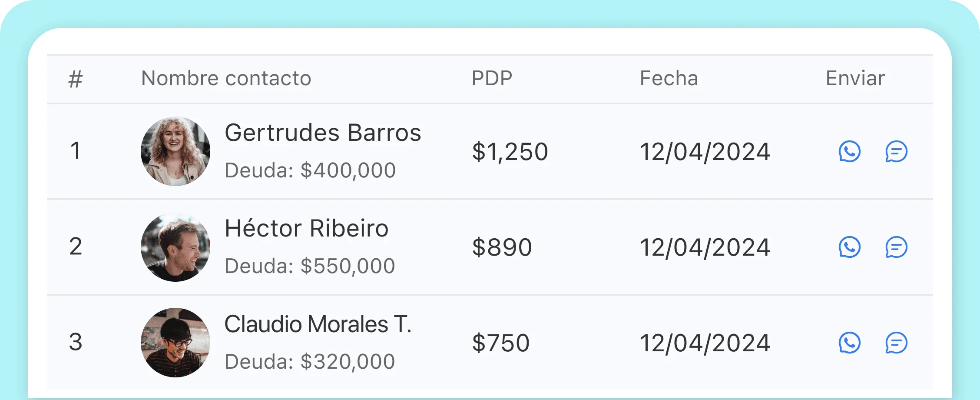980x400 pixels.
Task: Select the Claudio Morales T. contact name
Action: click(318, 324)
